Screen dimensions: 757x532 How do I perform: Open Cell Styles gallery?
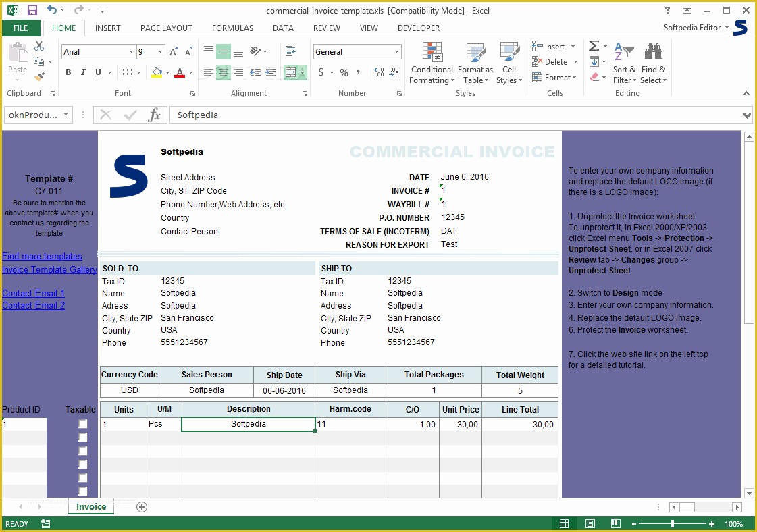tap(509, 63)
